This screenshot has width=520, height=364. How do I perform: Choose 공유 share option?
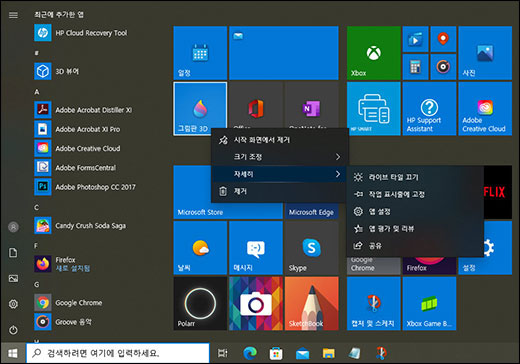[415, 246]
